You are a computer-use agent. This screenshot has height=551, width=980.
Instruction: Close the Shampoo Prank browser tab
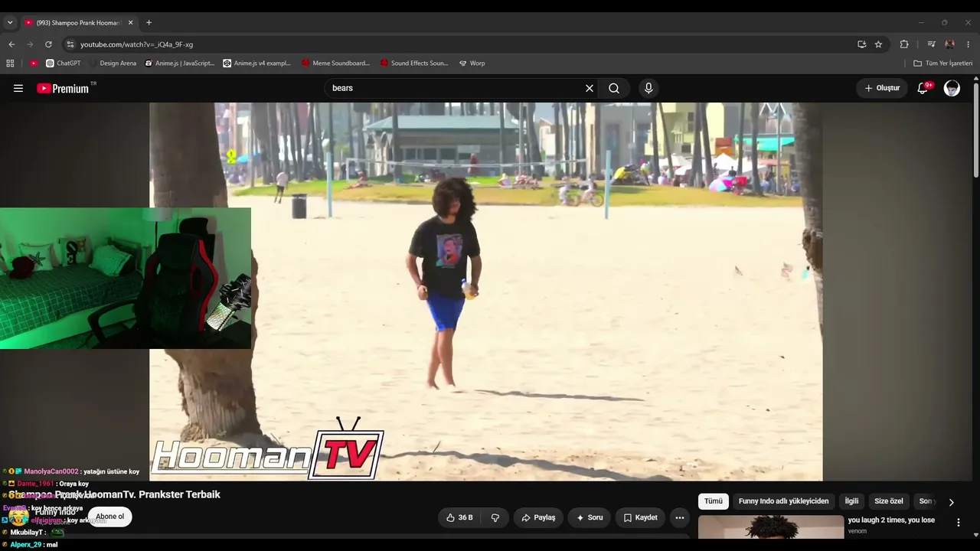pyautogui.click(x=130, y=23)
